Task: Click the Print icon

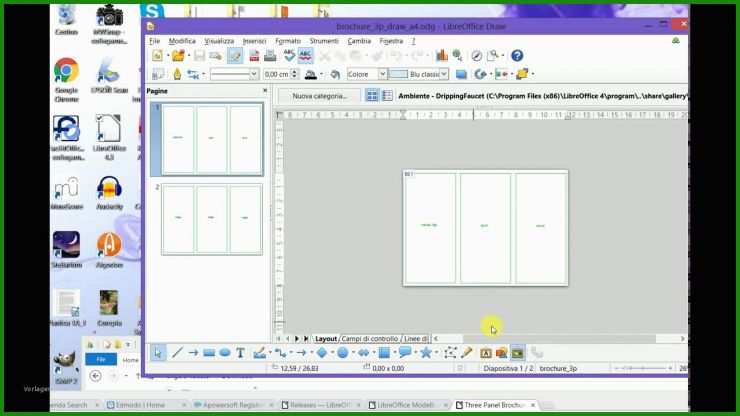Action: [270, 56]
